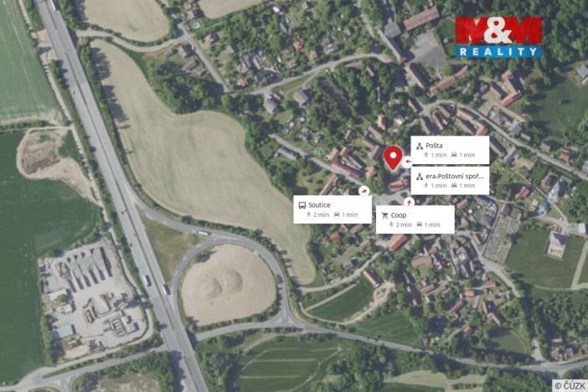Click the bus icon next to Soutice
The width and height of the screenshot is (588, 392).
point(302,205)
